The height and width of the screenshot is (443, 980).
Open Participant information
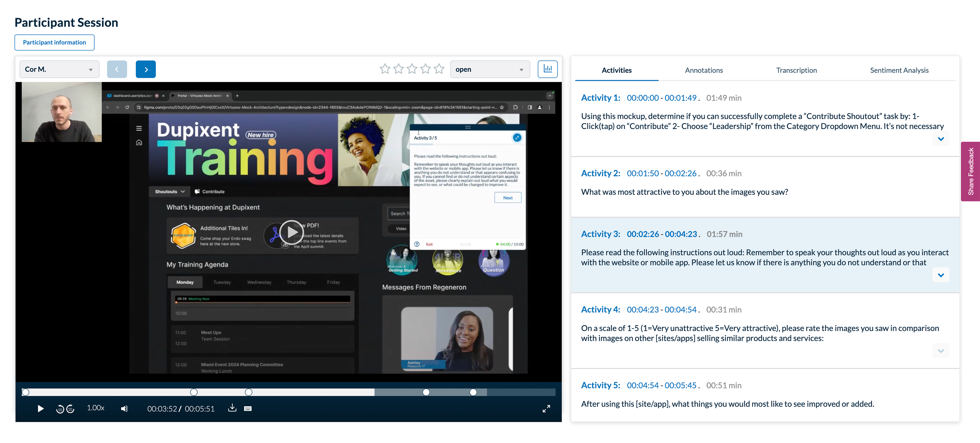(54, 42)
